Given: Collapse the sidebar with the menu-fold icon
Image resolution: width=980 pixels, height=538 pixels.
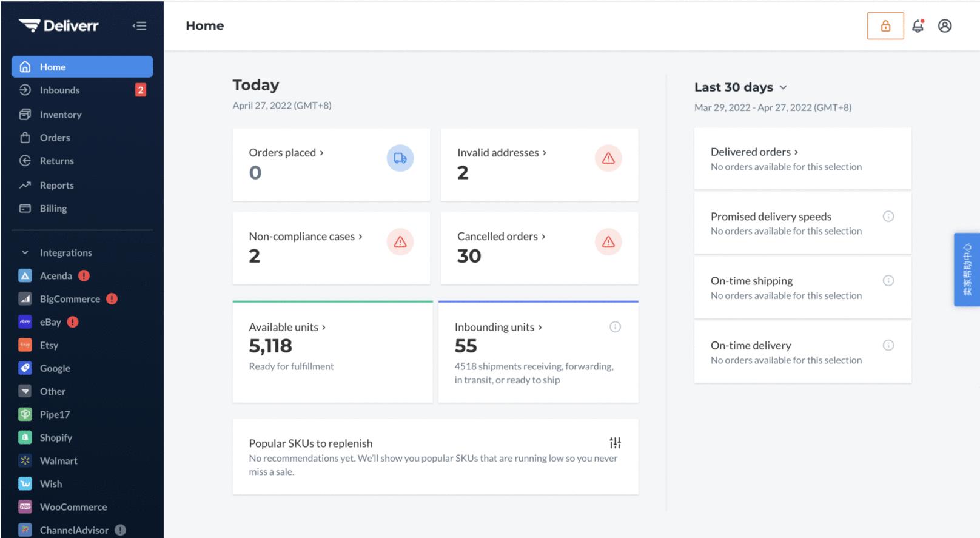Looking at the screenshot, I should pos(139,26).
